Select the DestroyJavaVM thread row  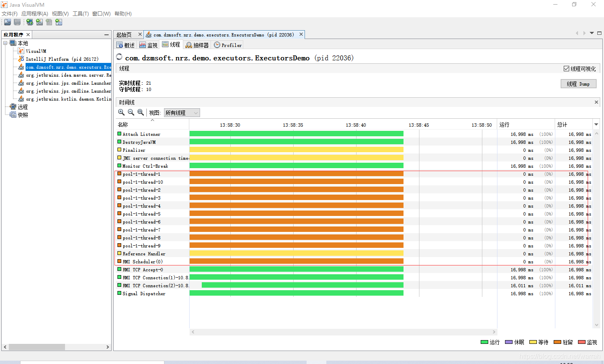coord(354,142)
